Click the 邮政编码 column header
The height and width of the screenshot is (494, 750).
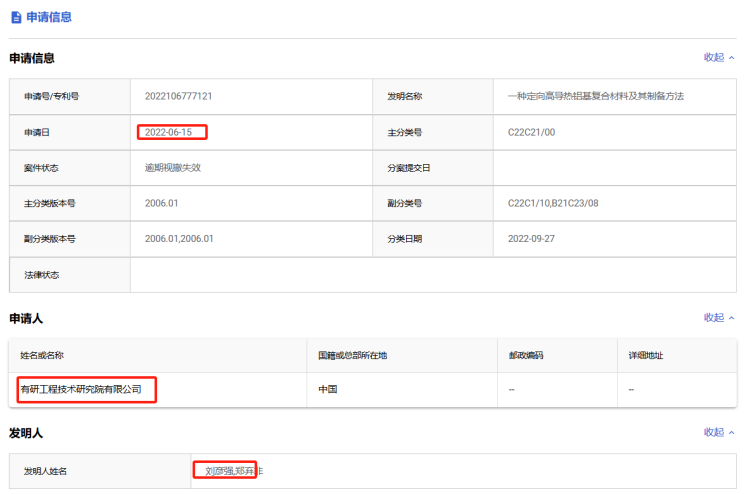pyautogui.click(x=526, y=356)
